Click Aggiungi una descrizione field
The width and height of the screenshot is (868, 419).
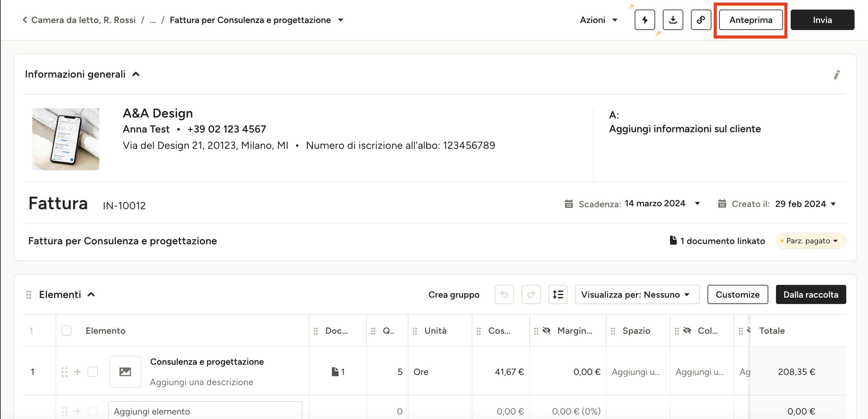201,382
